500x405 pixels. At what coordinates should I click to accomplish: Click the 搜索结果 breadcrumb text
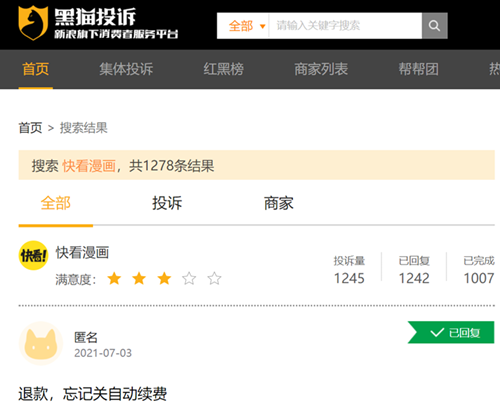coord(84,128)
